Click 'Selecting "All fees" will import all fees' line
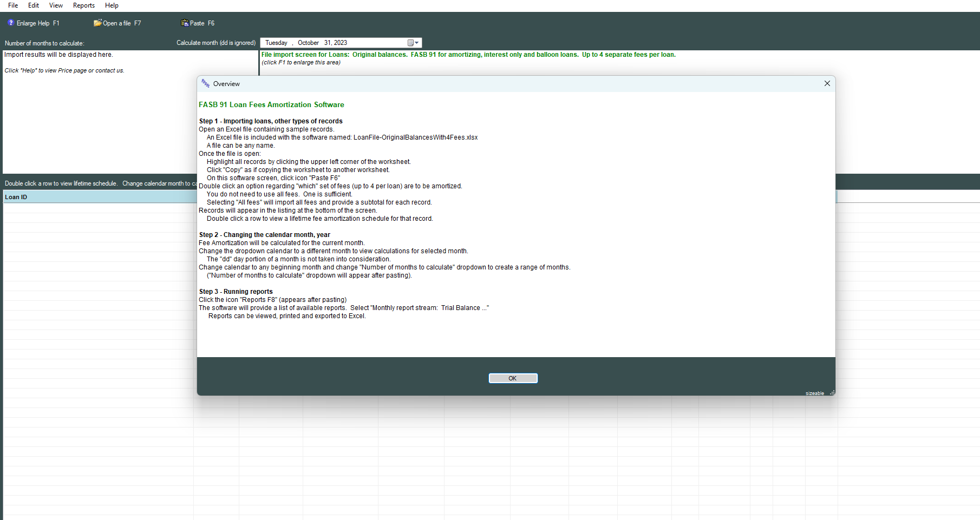The image size is (980, 520). 319,202
